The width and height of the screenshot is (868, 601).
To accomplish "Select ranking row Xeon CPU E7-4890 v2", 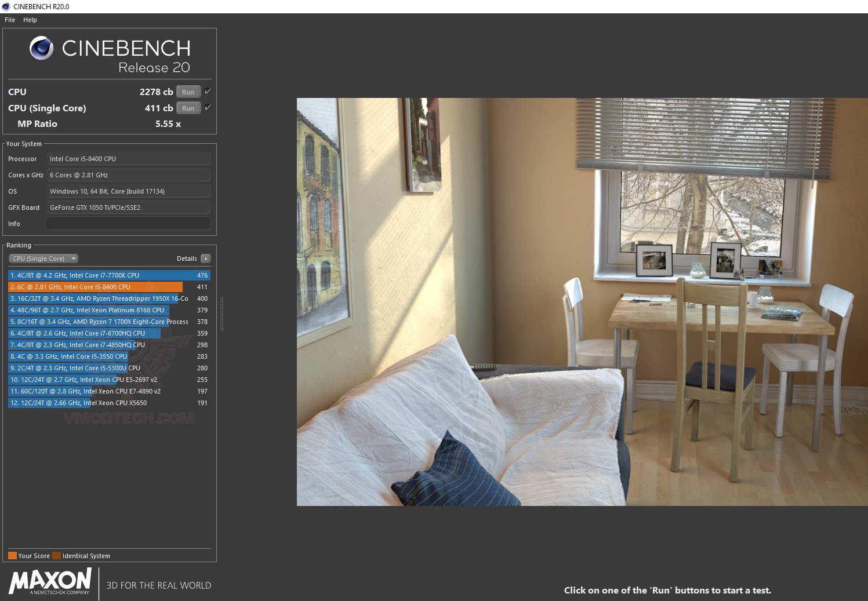I will pyautogui.click(x=109, y=391).
